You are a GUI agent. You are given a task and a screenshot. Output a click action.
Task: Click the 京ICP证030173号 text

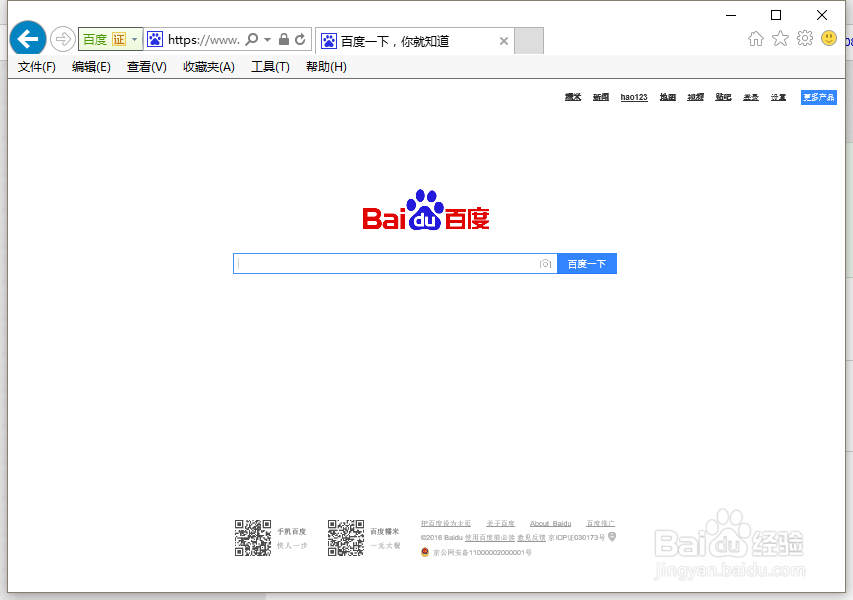click(577, 537)
